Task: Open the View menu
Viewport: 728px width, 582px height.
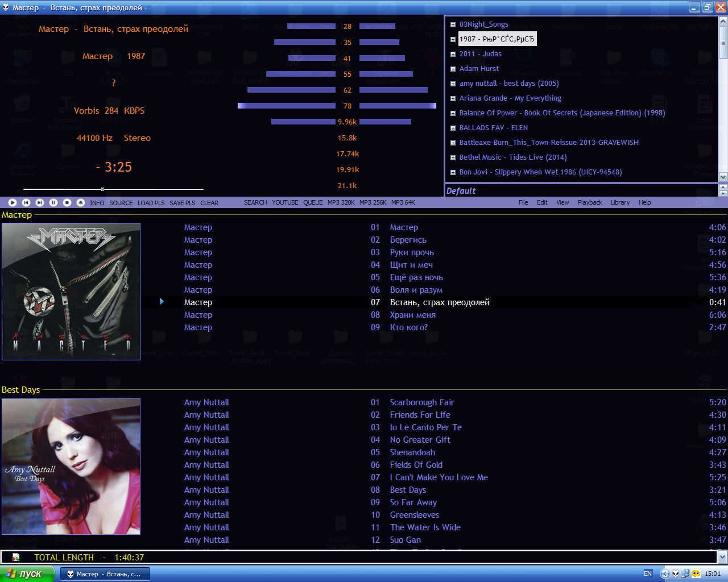Action: [562, 202]
